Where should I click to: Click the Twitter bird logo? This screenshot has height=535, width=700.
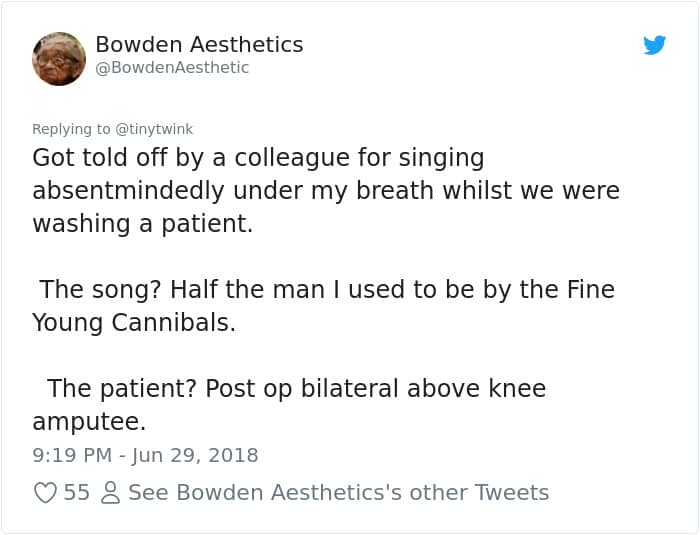[x=655, y=45]
